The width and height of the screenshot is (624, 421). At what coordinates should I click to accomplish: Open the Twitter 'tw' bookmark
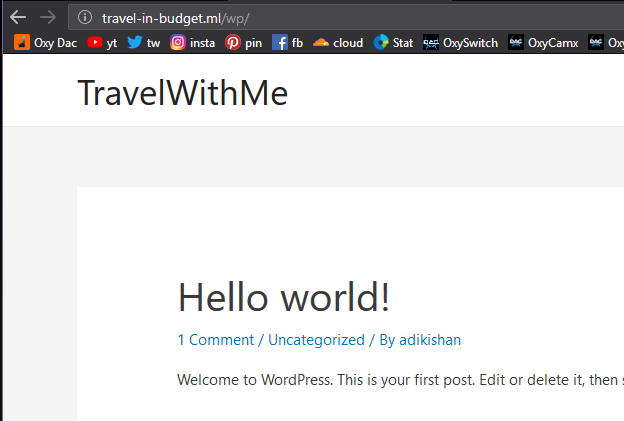[143, 42]
